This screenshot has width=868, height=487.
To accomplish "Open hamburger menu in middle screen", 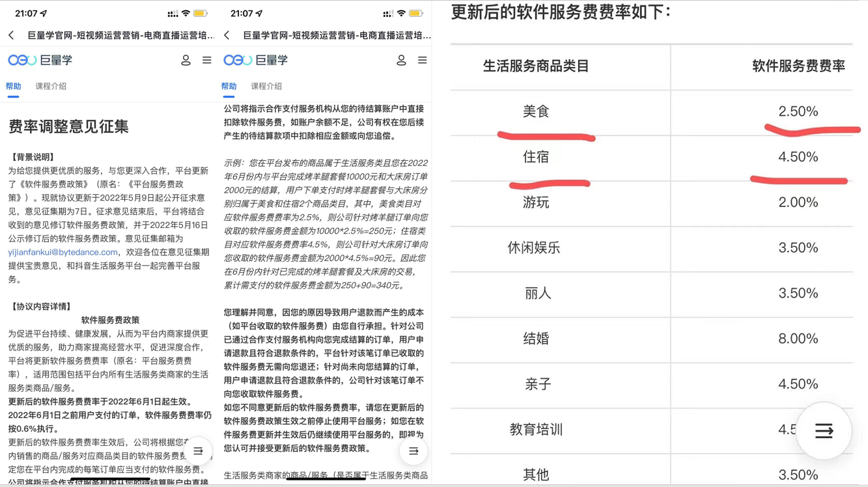I will (423, 60).
